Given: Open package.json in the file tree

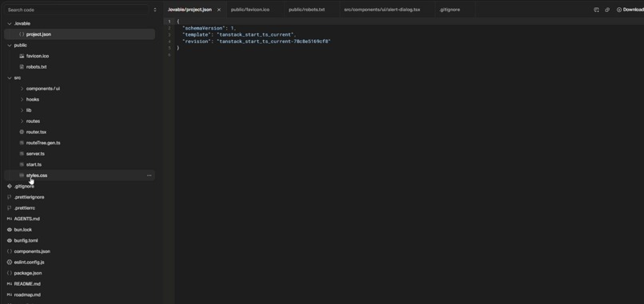Looking at the screenshot, I should click(27, 273).
